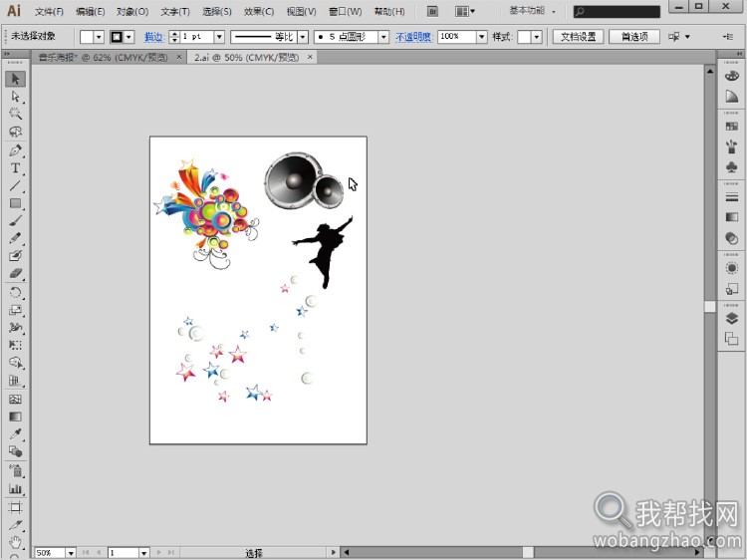Click the 文档设置 button
Image resolution: width=747 pixels, height=560 pixels.
pyautogui.click(x=578, y=37)
